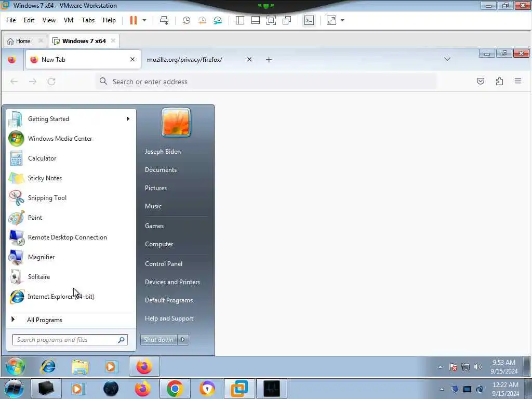
Task: Expand the Getting Started submenu arrow
Action: click(128, 119)
